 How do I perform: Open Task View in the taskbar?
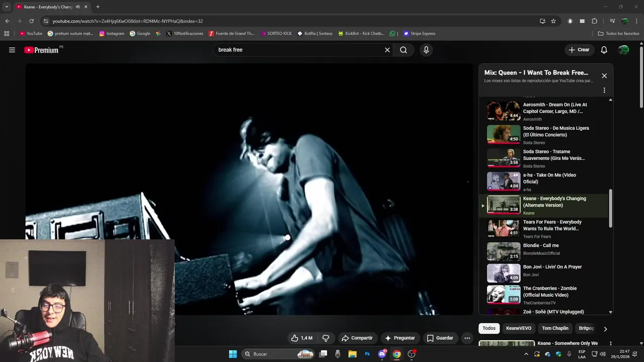324,354
